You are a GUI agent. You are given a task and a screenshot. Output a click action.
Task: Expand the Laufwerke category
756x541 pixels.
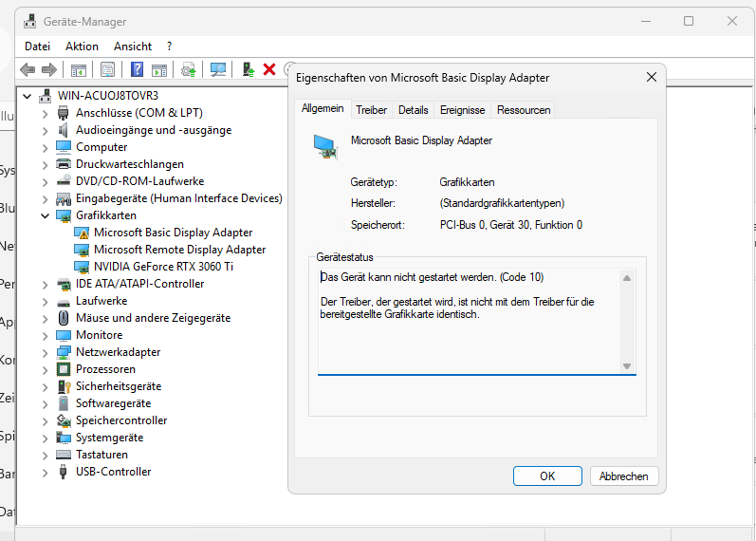tap(45, 302)
